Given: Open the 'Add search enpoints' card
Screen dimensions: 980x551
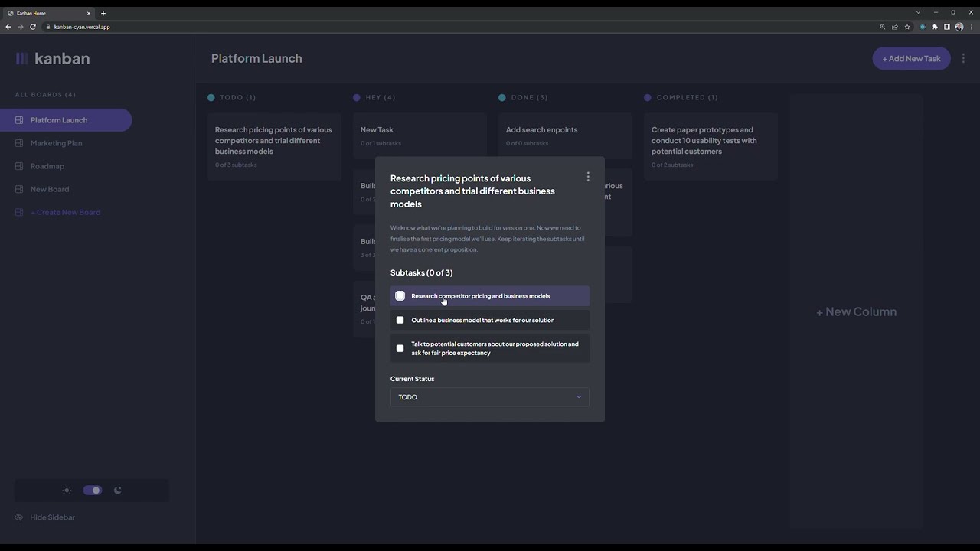Looking at the screenshot, I should click(x=565, y=135).
